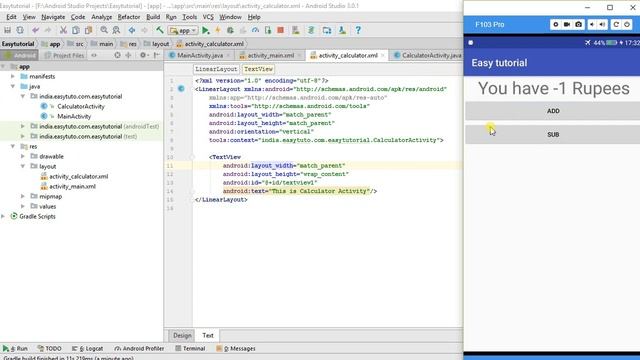
Task: Build the project with the hammer icon
Action: click(x=160, y=30)
